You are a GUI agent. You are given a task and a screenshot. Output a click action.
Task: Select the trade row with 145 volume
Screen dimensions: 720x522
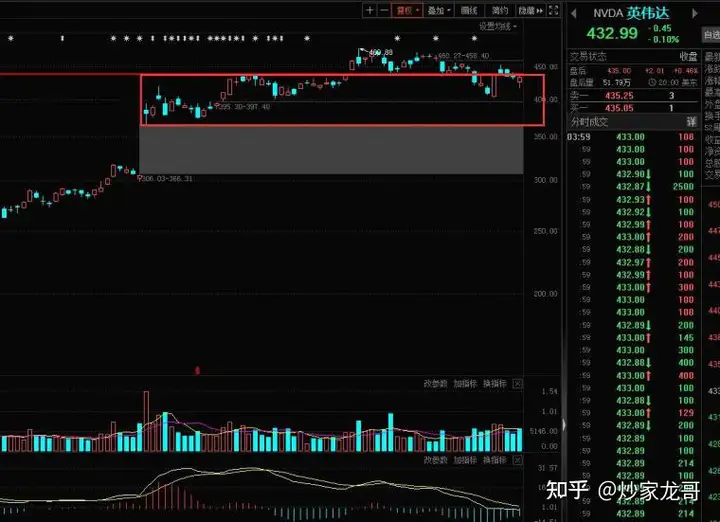tap(633, 337)
